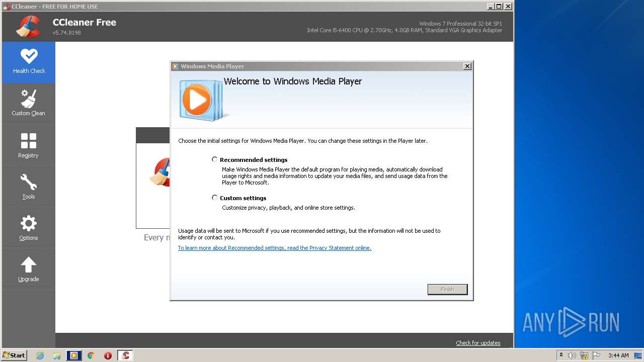The height and width of the screenshot is (362, 644).
Task: Open Windows Explorer from the taskbar
Action: click(x=57, y=355)
